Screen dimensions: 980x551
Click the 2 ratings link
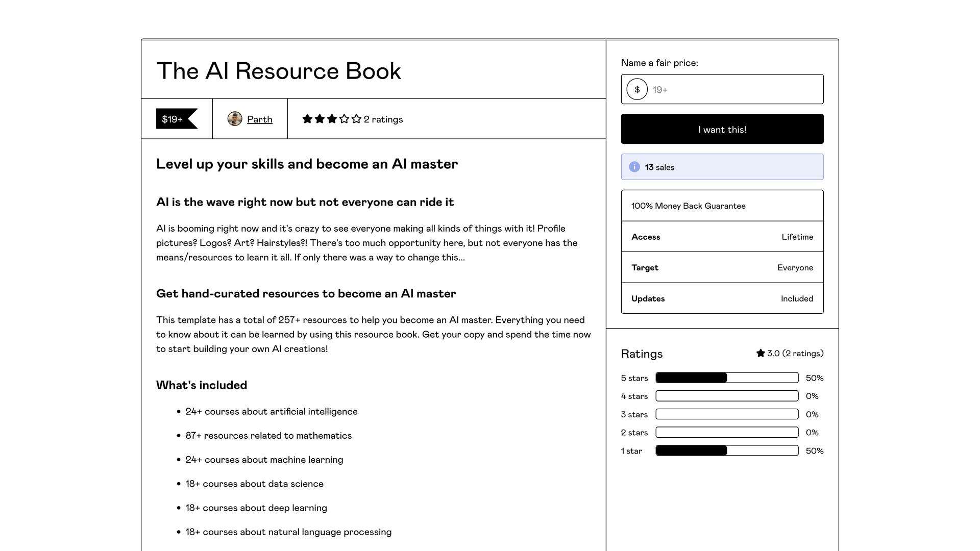tap(383, 119)
